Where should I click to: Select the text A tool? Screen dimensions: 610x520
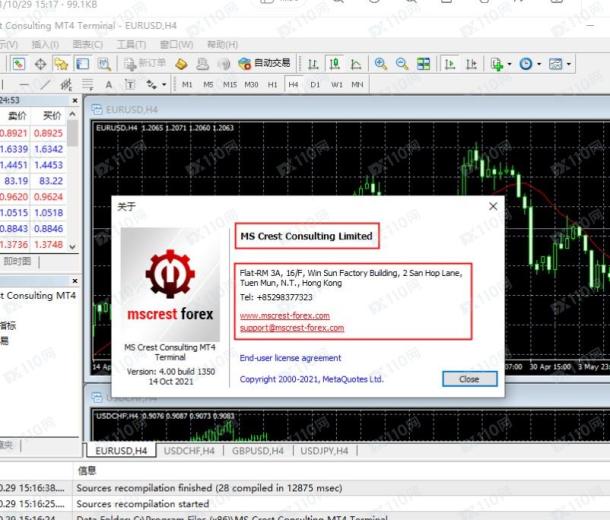coord(109,84)
